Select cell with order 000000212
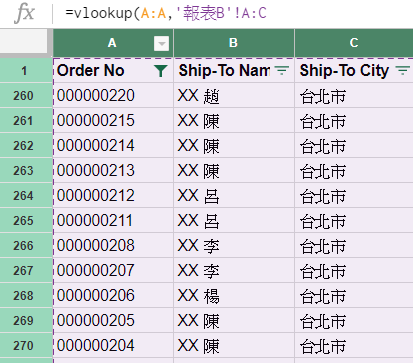This screenshot has width=413, height=363. tap(113, 195)
